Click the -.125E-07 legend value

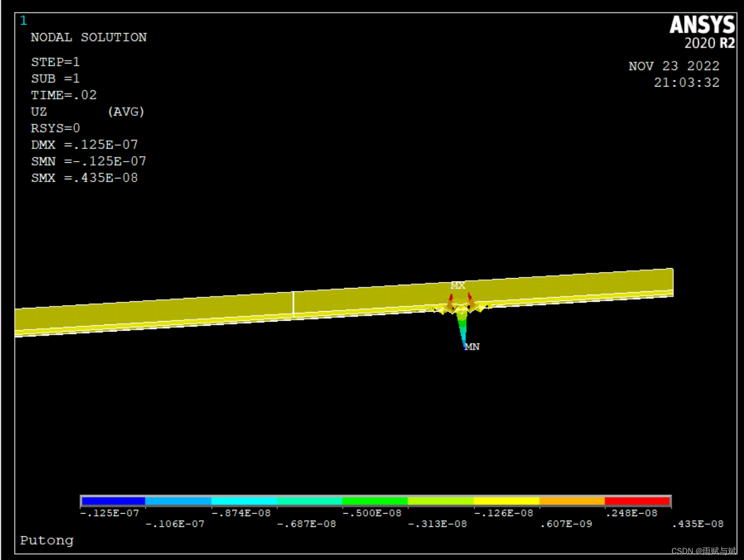coord(110,513)
